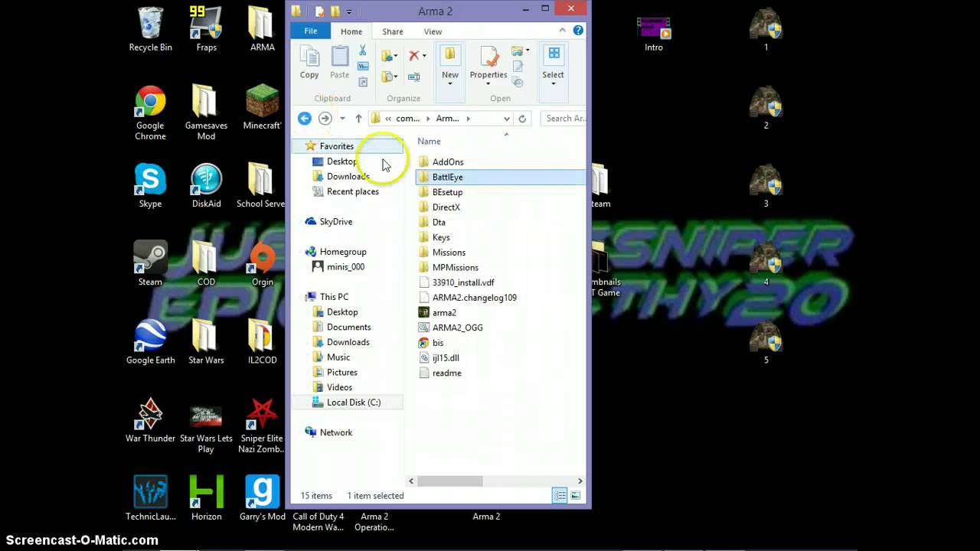Click the Copy icon in the ribbon
Viewport: 980px width, 551px height.
pos(309,57)
